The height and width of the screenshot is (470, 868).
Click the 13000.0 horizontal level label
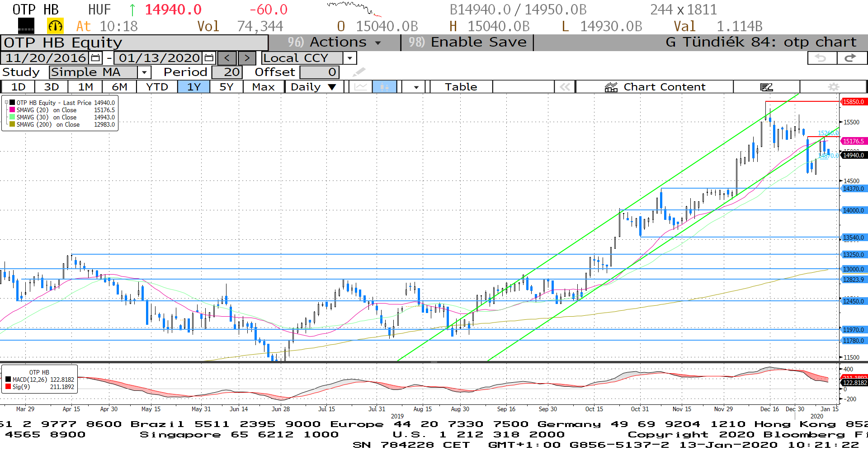point(854,269)
